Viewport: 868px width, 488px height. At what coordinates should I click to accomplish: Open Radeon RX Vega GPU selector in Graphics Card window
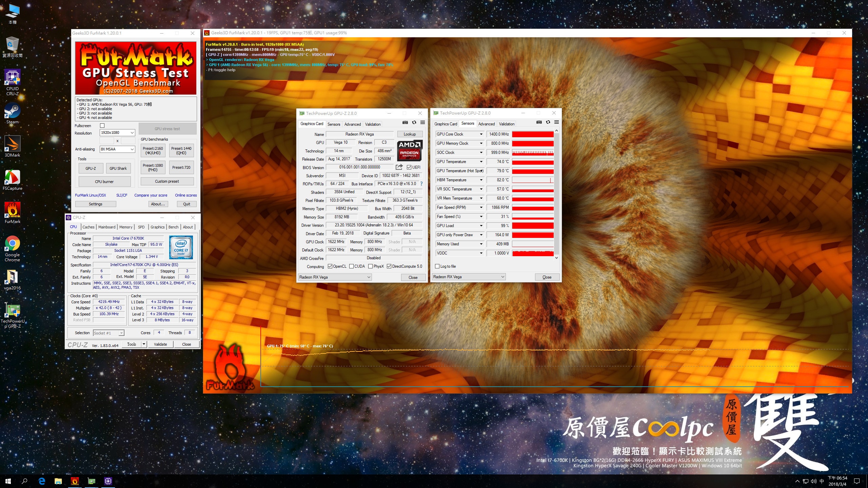click(x=335, y=277)
